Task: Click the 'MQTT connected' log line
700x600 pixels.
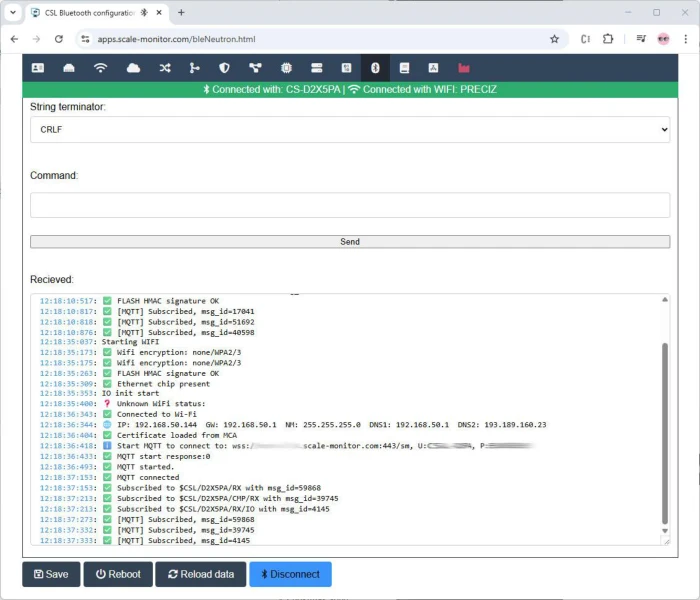Action: coord(109,477)
